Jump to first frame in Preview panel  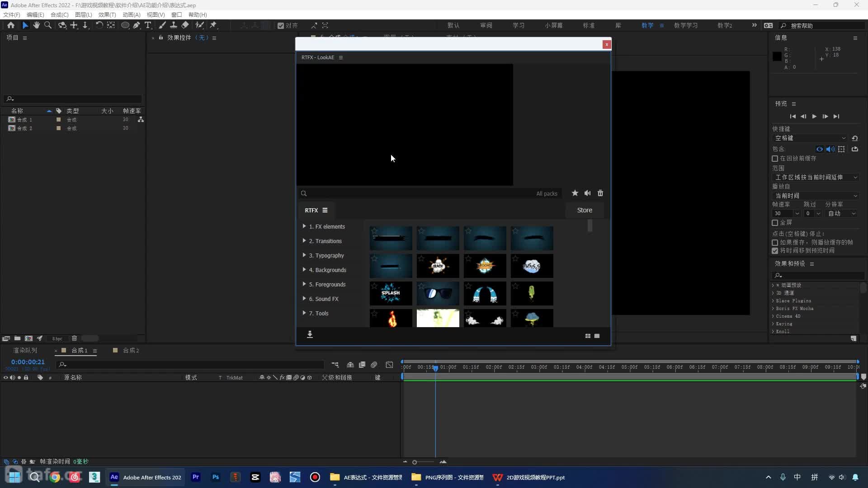[x=793, y=117]
